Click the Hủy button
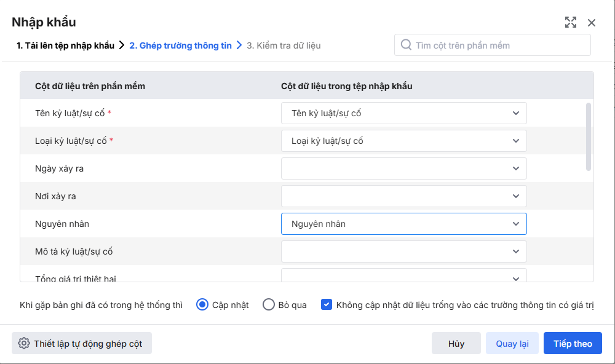 pos(456,344)
